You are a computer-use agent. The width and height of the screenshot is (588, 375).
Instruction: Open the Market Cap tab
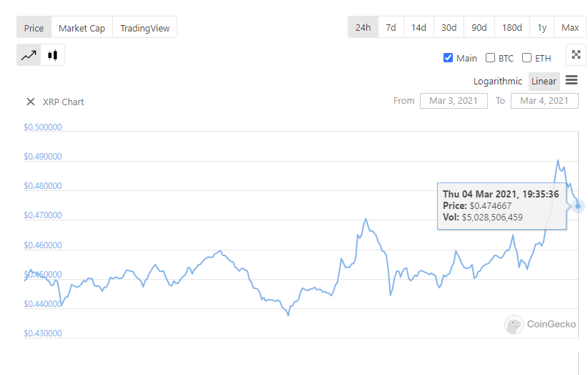82,28
